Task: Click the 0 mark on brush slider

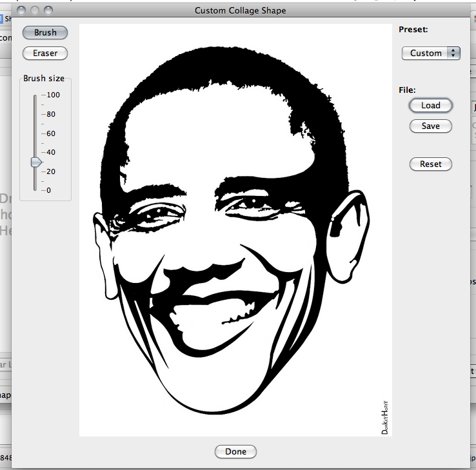Action: coord(48,190)
